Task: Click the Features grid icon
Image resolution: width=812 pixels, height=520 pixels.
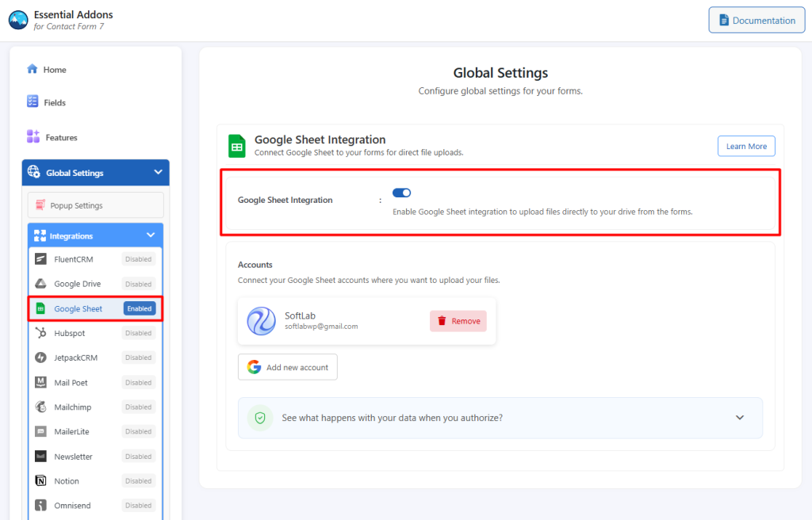Action: click(33, 136)
